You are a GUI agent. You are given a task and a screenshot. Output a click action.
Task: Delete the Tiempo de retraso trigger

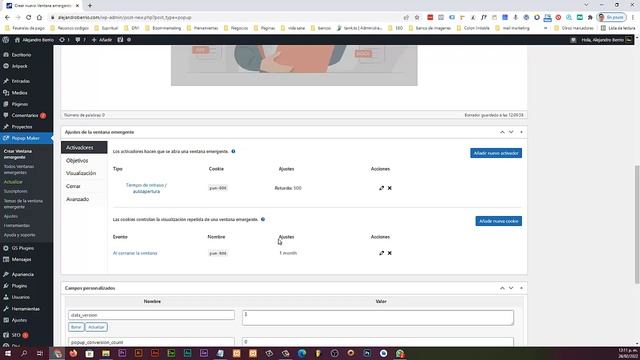(390, 188)
